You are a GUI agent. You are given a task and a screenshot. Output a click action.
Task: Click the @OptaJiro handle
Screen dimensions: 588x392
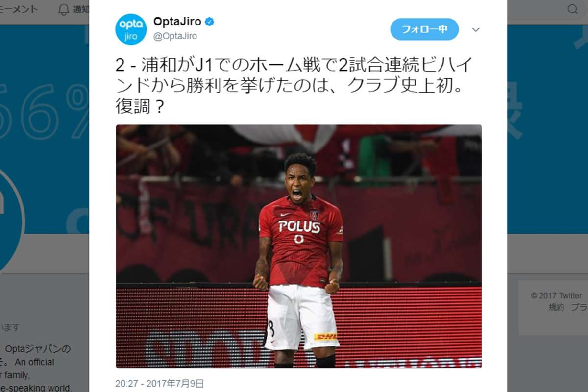(175, 36)
